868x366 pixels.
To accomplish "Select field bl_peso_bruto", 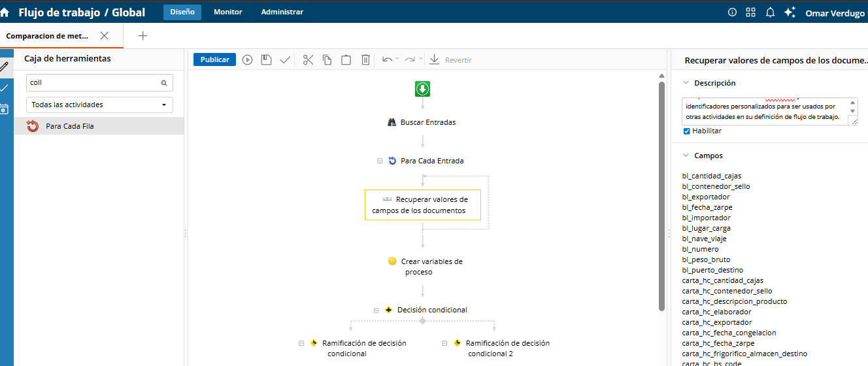I will [x=706, y=259].
